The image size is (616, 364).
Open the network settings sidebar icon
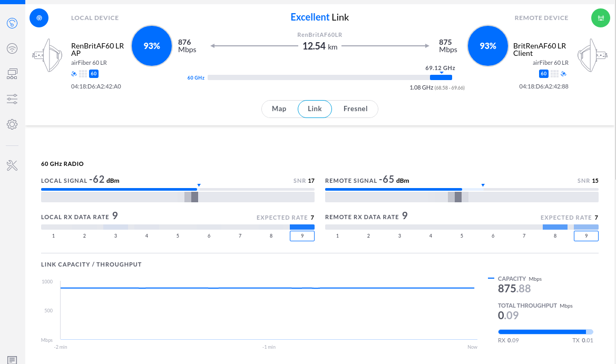click(x=12, y=74)
